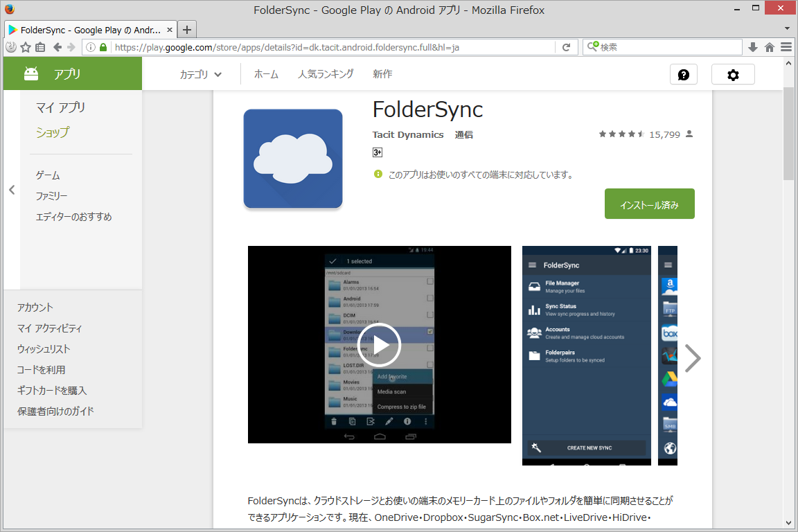Click the 3+ content rating badge

pos(377,152)
